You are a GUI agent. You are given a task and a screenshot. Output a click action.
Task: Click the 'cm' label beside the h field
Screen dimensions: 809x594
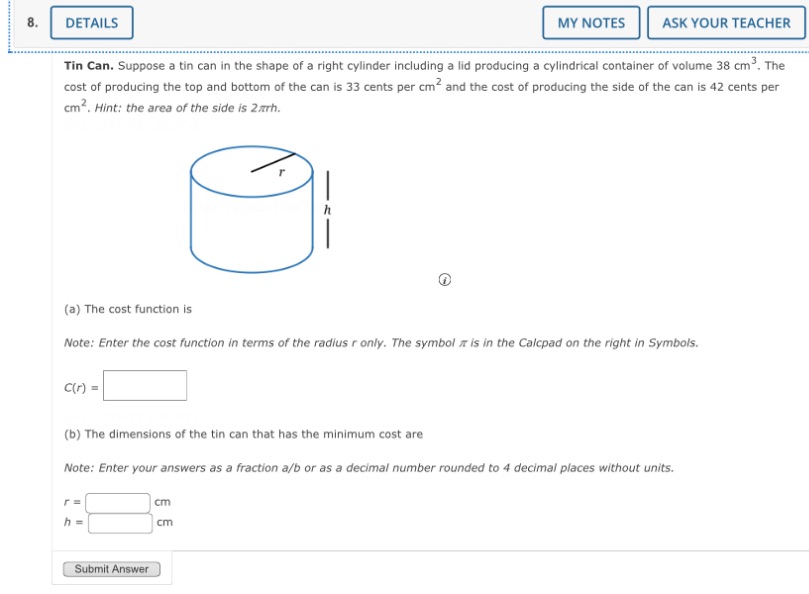click(162, 521)
